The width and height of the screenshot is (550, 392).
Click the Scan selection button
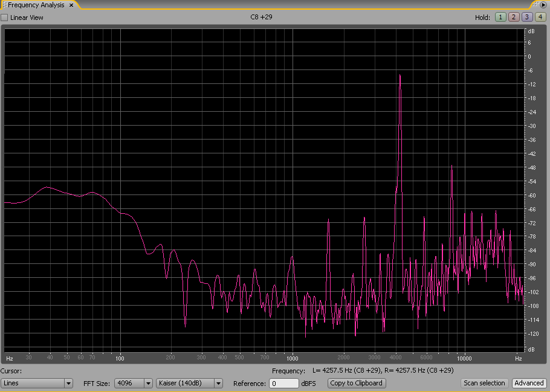[x=484, y=383]
